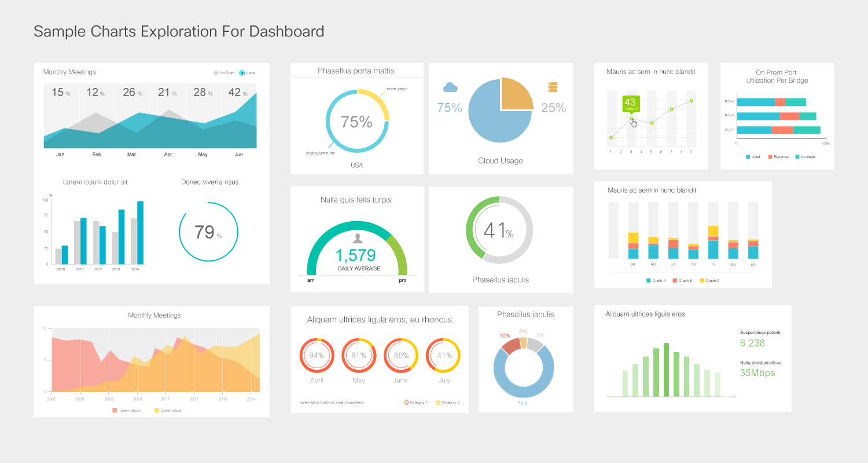Click the 79% circular progress ring
Image resolution: width=868 pixels, height=463 pixels.
208,231
